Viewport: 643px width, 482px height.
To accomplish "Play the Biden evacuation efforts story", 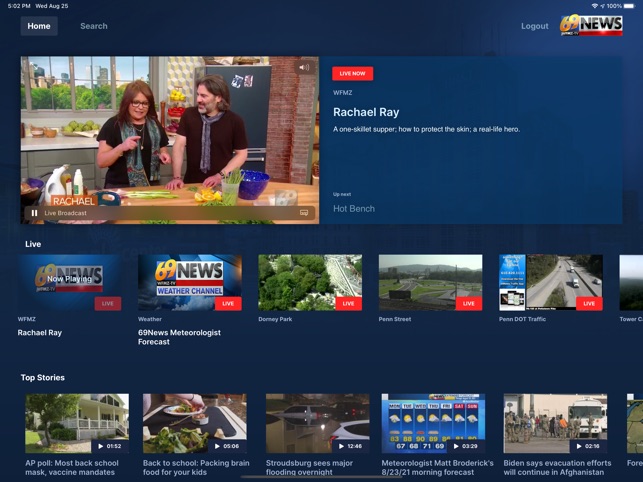I will (x=555, y=423).
